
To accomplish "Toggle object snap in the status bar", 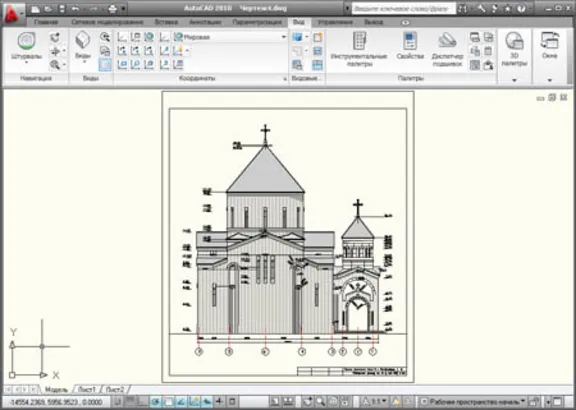I will point(168,402).
